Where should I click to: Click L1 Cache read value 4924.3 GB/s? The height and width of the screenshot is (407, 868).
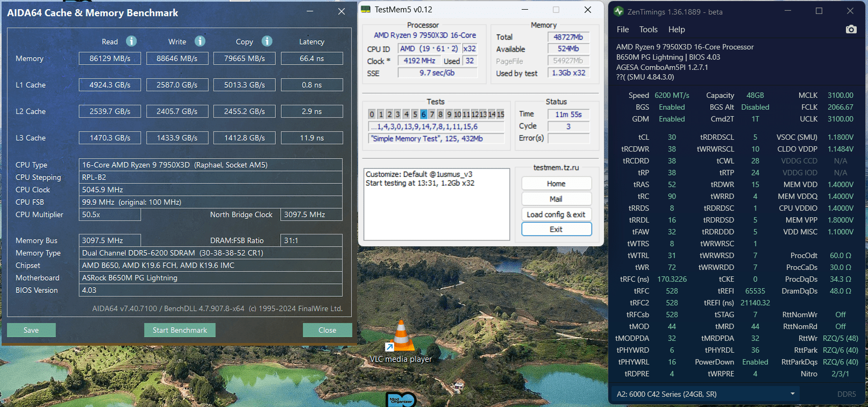point(110,85)
